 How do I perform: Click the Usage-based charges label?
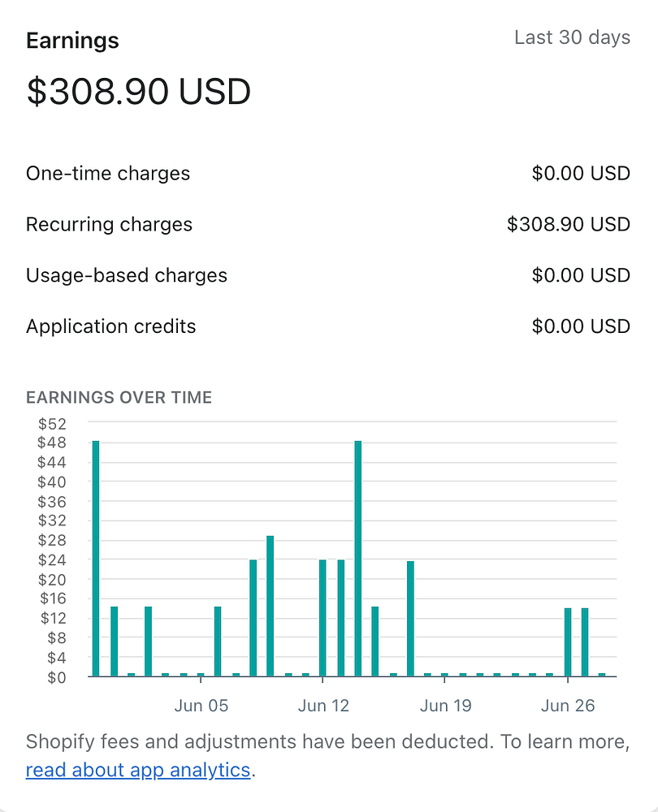127,275
